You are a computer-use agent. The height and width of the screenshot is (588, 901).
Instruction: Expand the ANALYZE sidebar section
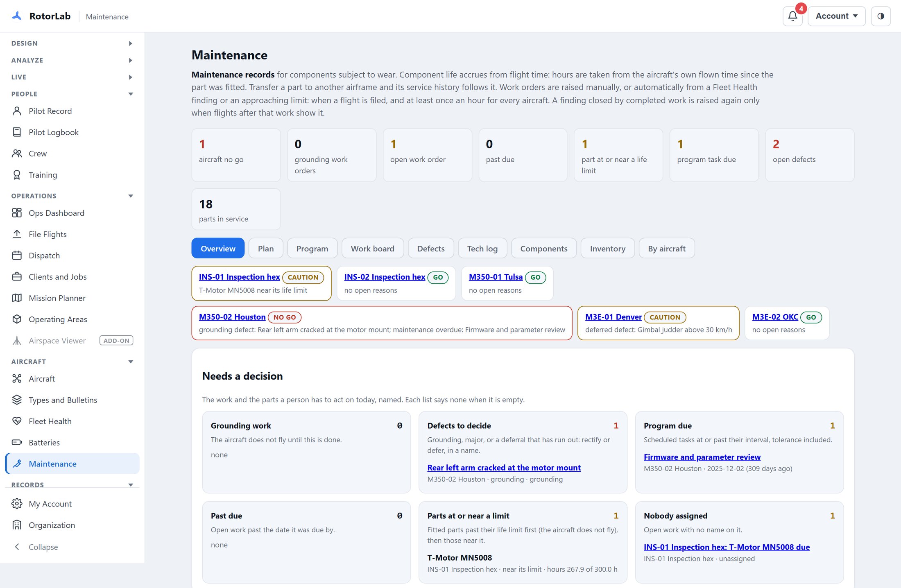point(130,60)
